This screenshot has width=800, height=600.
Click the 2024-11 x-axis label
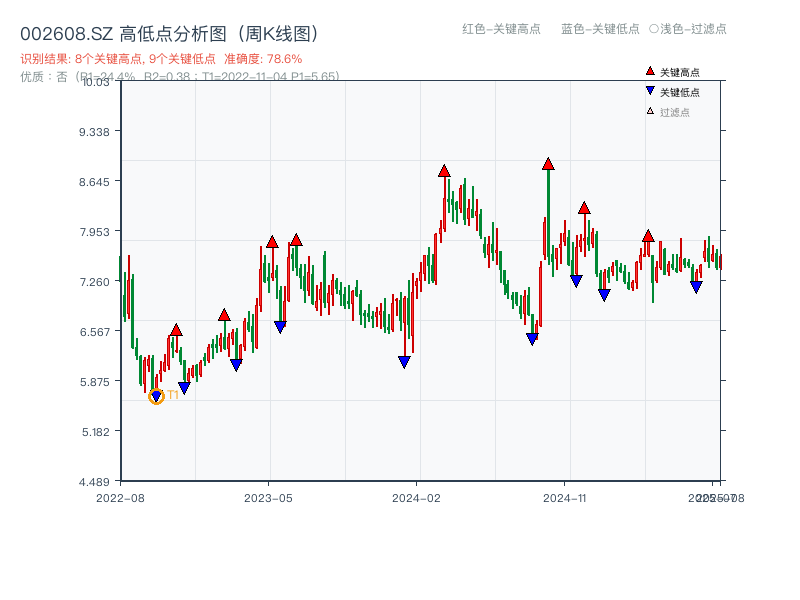pos(565,497)
